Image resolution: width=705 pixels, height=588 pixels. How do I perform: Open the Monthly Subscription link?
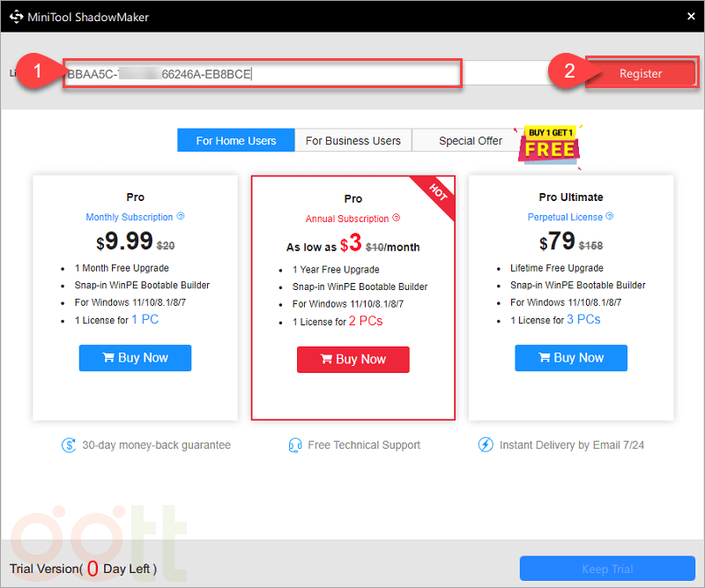point(130,217)
